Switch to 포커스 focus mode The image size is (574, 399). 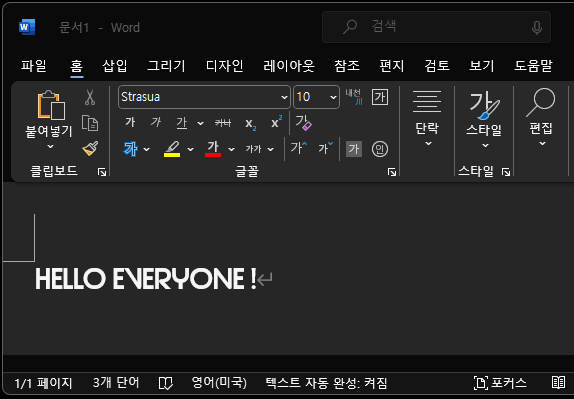(x=500, y=383)
